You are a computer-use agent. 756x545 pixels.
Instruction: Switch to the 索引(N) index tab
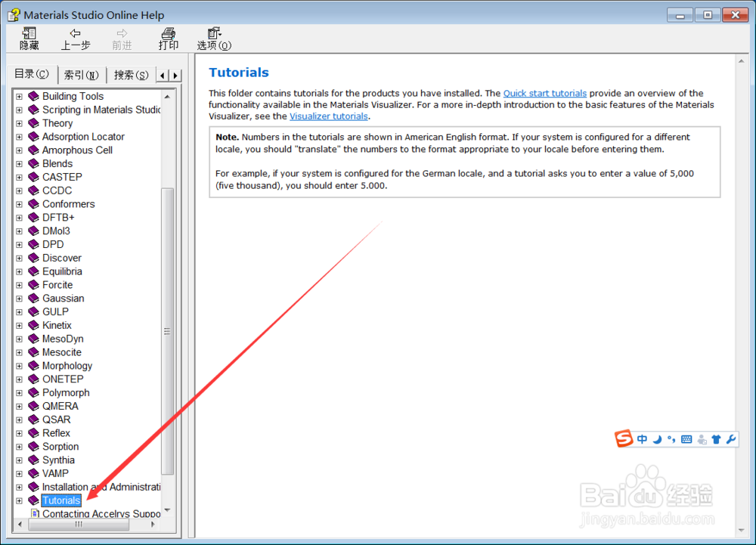coord(82,75)
